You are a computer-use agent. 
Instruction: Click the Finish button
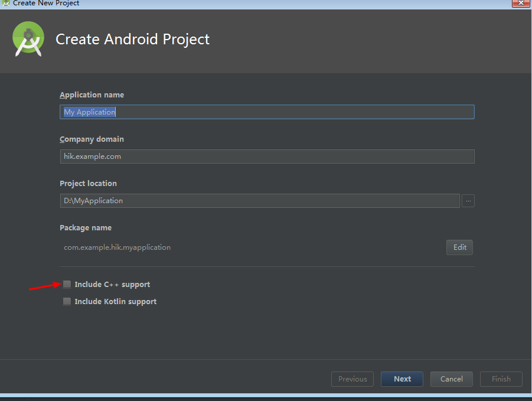tap(501, 379)
